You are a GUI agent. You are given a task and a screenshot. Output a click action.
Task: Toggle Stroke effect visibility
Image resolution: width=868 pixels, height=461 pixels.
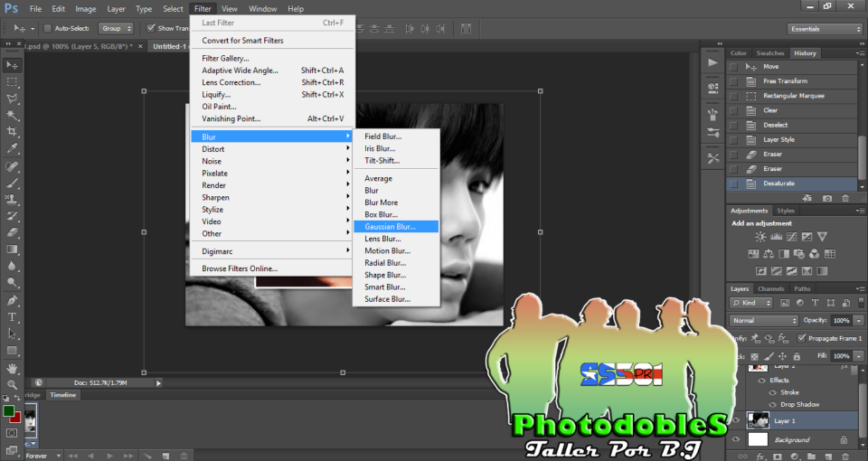[773, 392]
